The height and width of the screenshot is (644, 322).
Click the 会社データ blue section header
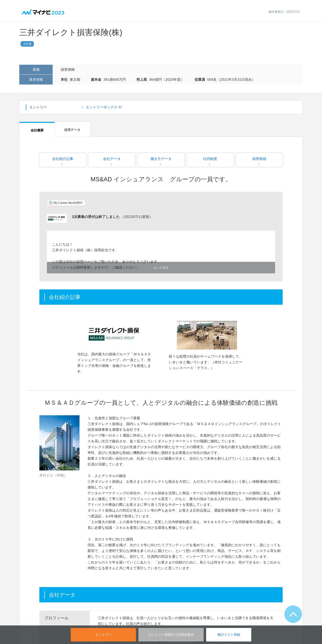(x=161, y=595)
